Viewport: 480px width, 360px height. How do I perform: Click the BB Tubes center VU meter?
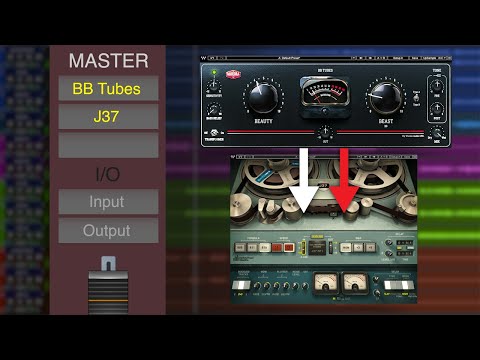325,91
